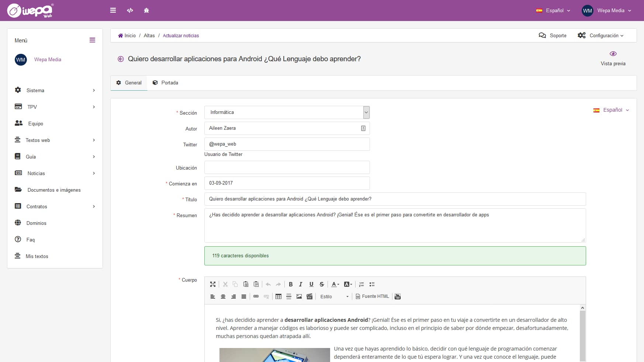Insert a link using the chain icon
Image resolution: width=644 pixels, height=362 pixels.
[256, 296]
